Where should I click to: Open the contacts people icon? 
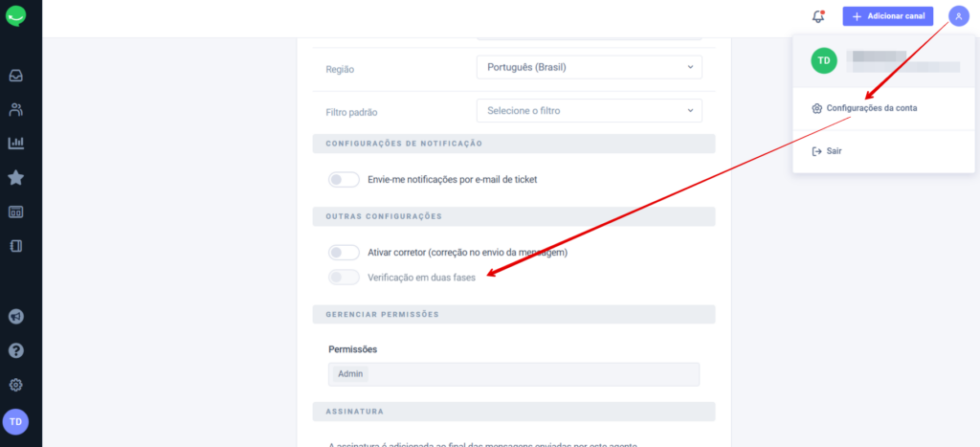pos(15,110)
